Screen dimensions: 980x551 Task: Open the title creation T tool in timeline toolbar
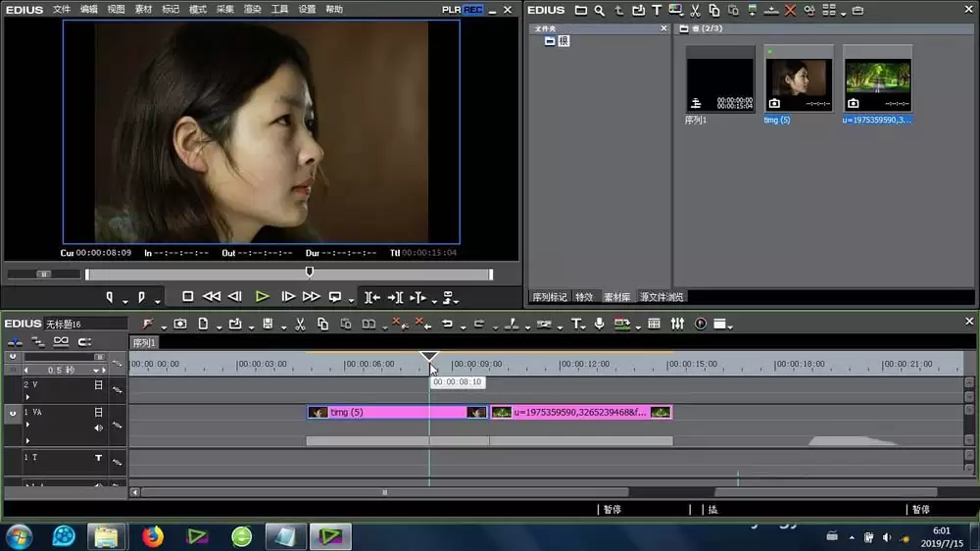(575, 324)
